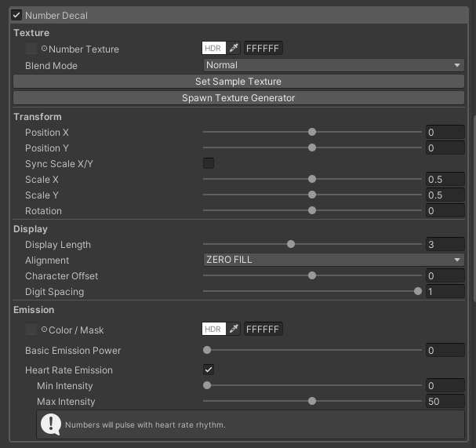
Task: Uncheck Heart Rate Emission checkbox
Action: (x=209, y=370)
